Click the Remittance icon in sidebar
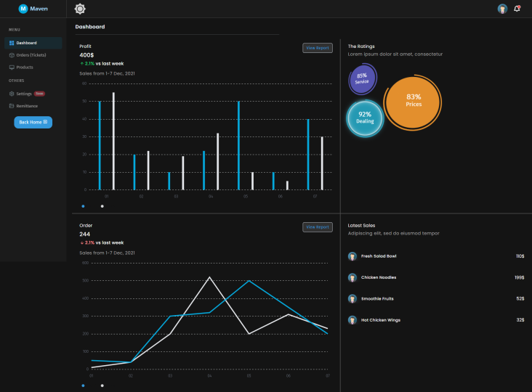The width and height of the screenshot is (532, 392). click(x=12, y=106)
